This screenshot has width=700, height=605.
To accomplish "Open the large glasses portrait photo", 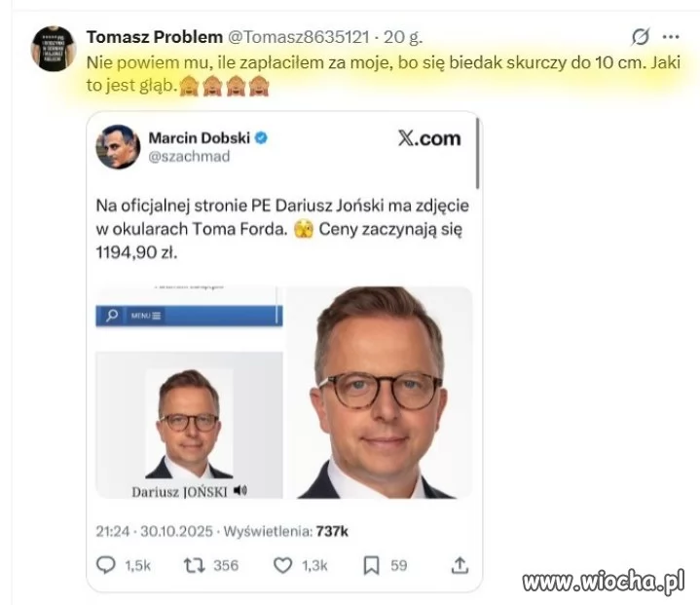I will pyautogui.click(x=379, y=393).
